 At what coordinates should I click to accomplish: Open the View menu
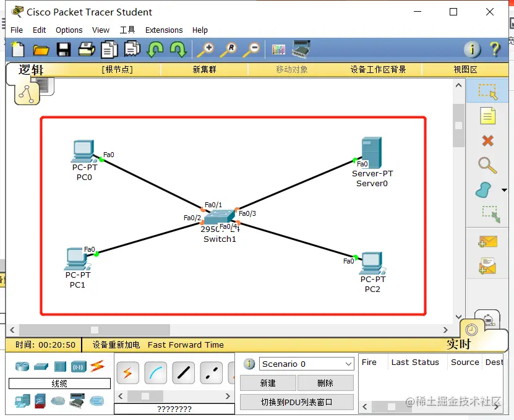(101, 30)
